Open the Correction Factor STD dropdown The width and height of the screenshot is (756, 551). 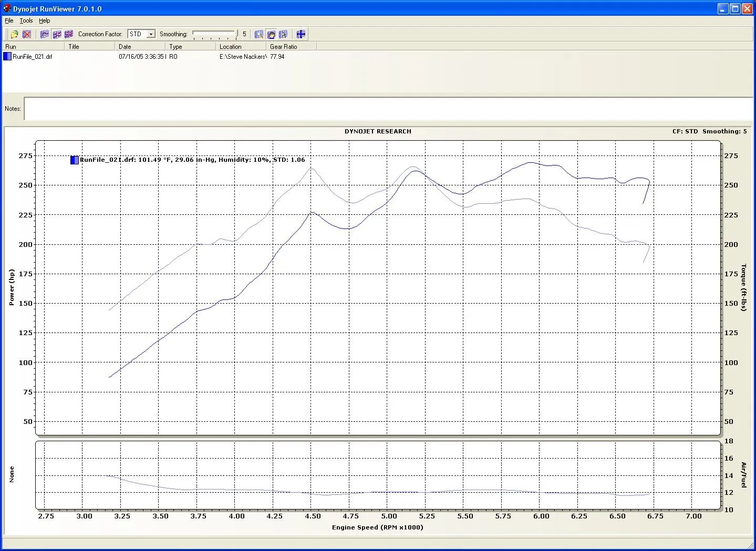[x=151, y=34]
